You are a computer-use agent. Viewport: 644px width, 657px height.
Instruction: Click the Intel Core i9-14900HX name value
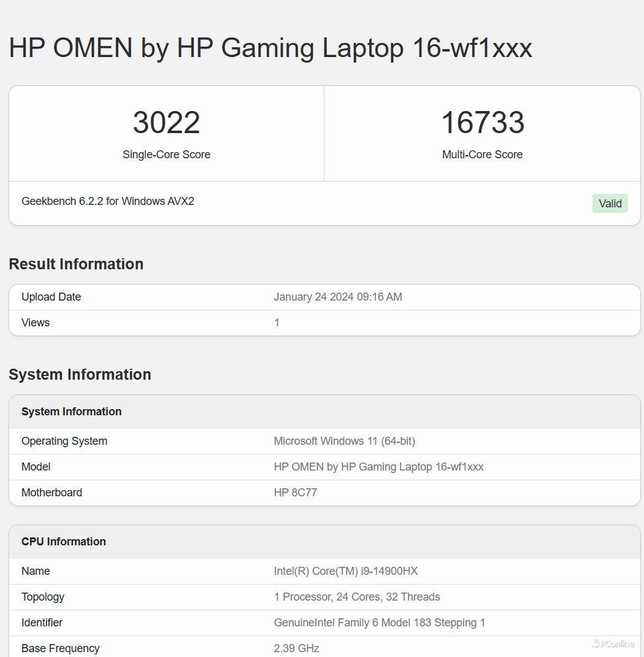point(345,571)
